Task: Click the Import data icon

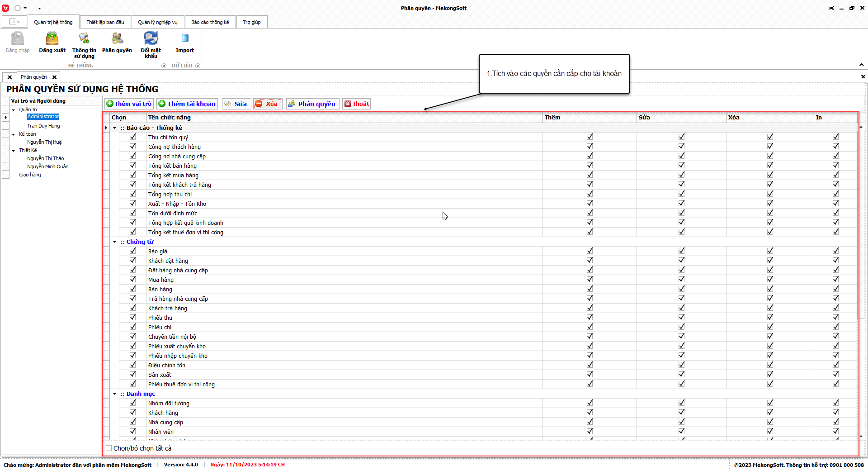Action: point(185,38)
